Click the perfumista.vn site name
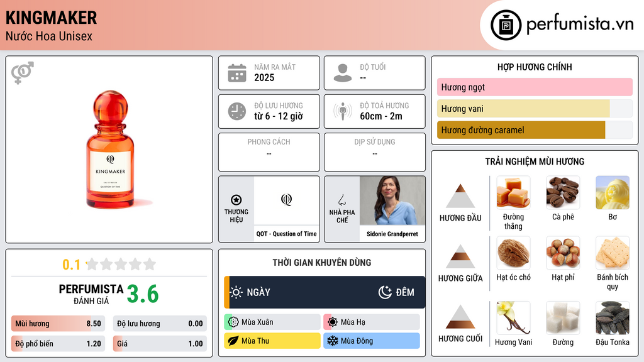This screenshot has height=362, width=644. coord(580,24)
